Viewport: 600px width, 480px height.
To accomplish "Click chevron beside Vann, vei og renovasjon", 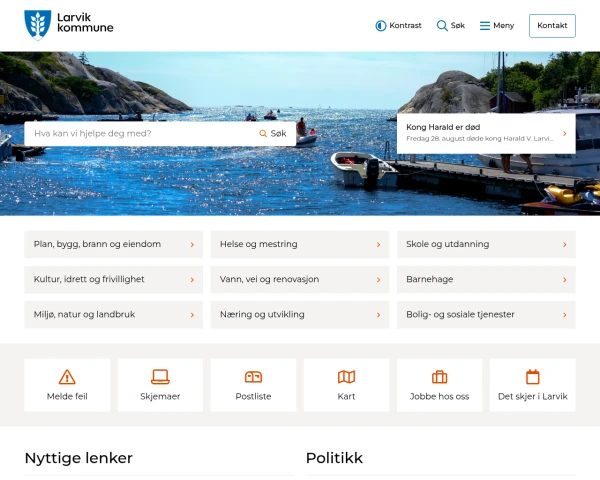I will click(x=378, y=280).
